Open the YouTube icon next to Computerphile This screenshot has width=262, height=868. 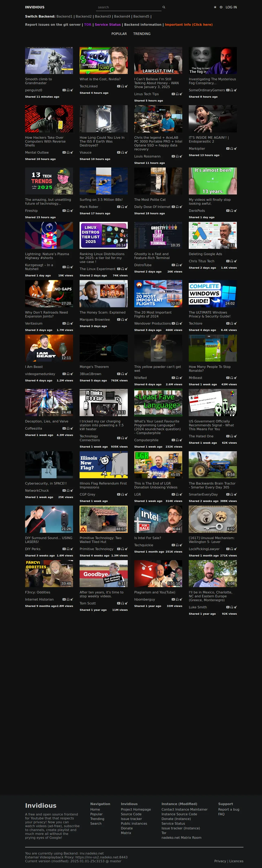tap(173, 440)
